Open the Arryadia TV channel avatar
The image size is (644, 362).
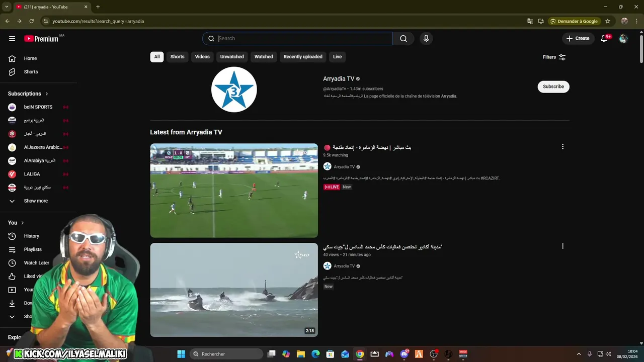pos(234,89)
